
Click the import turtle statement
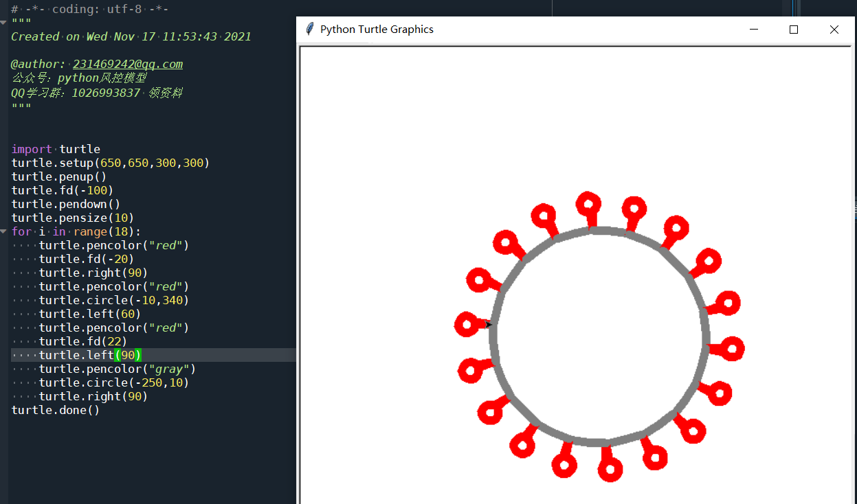[x=55, y=148]
